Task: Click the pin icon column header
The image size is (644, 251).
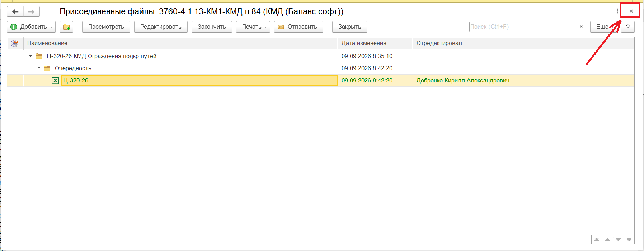Action: pyautogui.click(x=15, y=43)
